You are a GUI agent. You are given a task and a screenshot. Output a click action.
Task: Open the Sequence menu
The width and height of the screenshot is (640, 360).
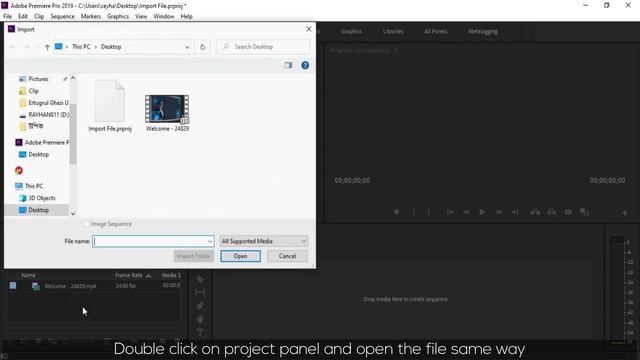coord(62,16)
